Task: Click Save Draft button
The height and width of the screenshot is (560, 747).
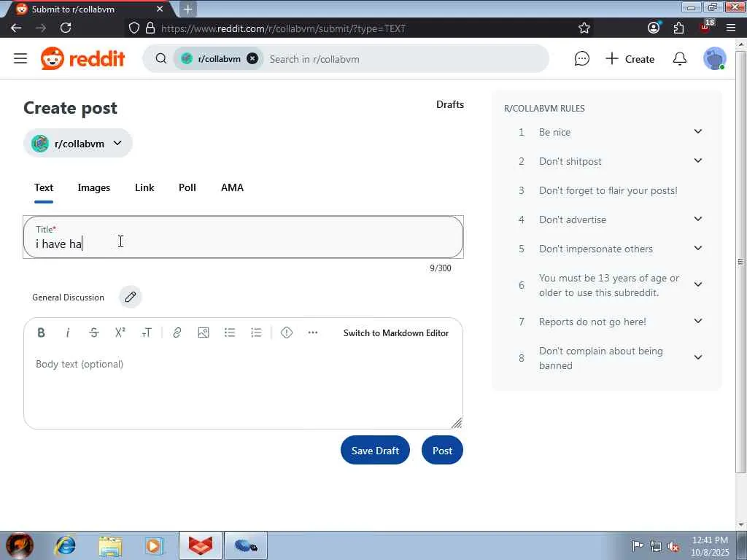Action: (375, 450)
